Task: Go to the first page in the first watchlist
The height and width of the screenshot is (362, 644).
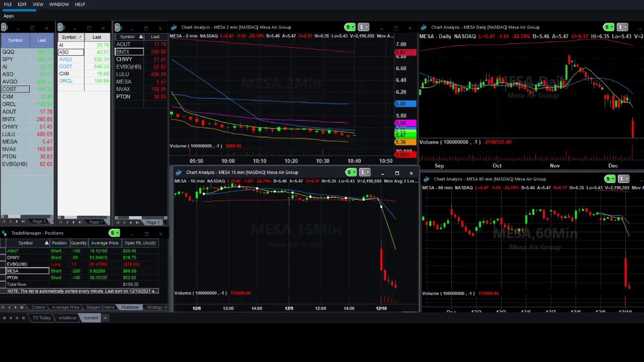Action: 4,221
